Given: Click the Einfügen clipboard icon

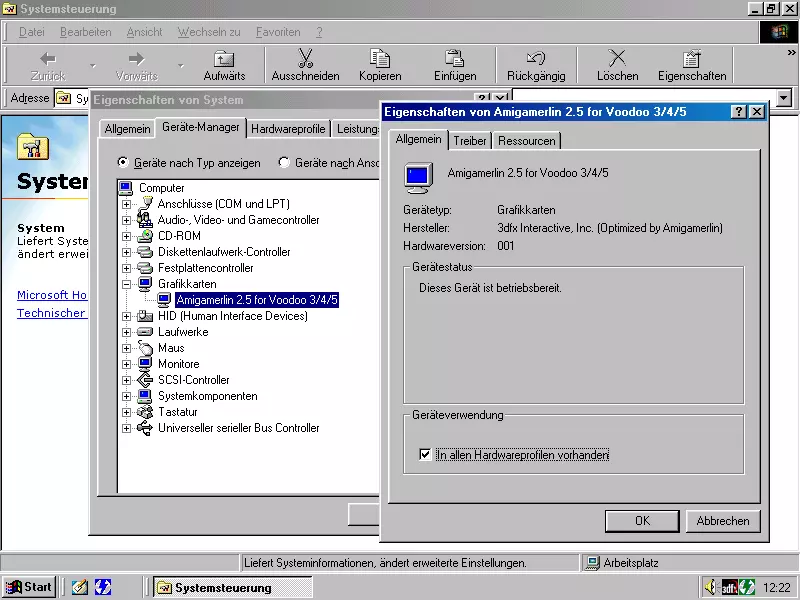Looking at the screenshot, I should [455, 58].
